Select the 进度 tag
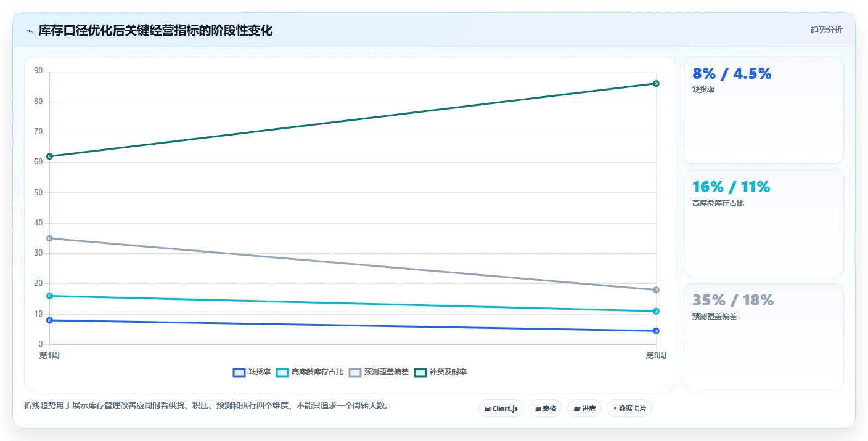This screenshot has height=441, width=868. click(584, 408)
